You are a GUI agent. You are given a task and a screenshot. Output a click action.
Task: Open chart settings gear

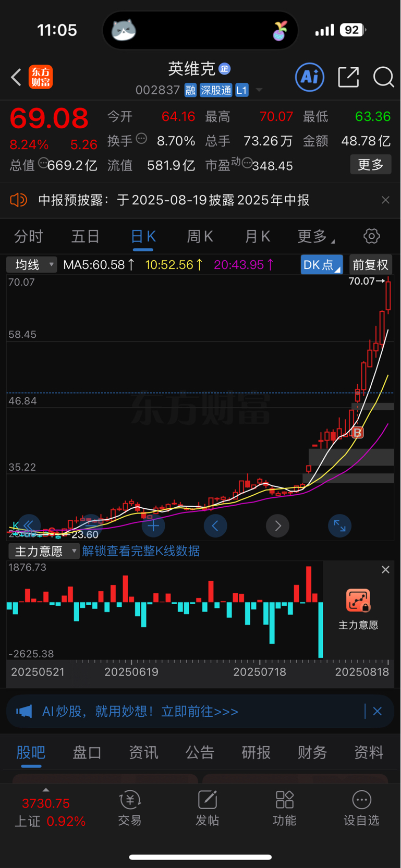(372, 236)
